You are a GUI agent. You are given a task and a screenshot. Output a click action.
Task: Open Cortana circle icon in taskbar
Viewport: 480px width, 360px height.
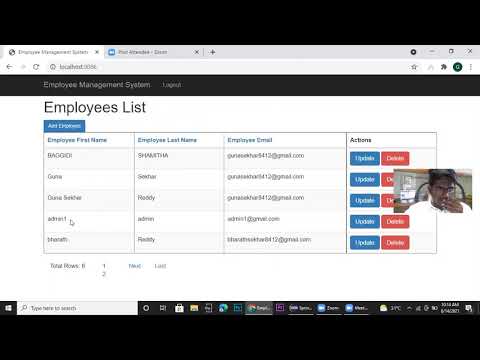click(146, 308)
